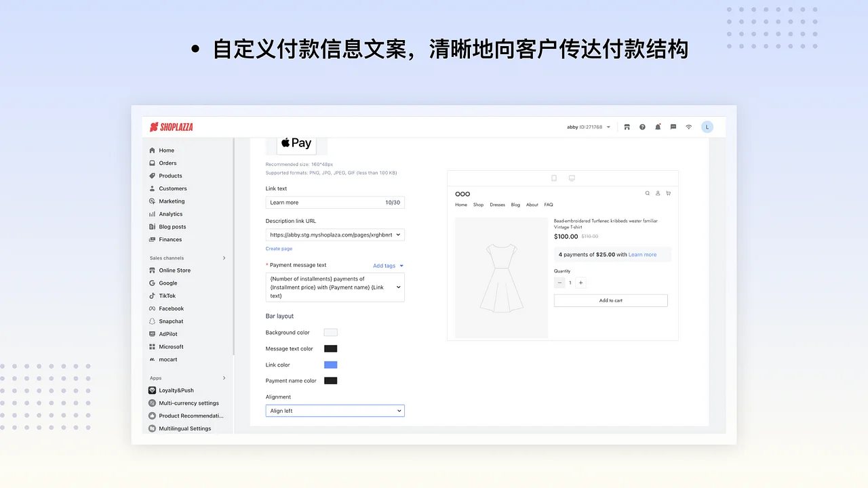
Task: Change the Link color swatch
Action: (x=330, y=364)
